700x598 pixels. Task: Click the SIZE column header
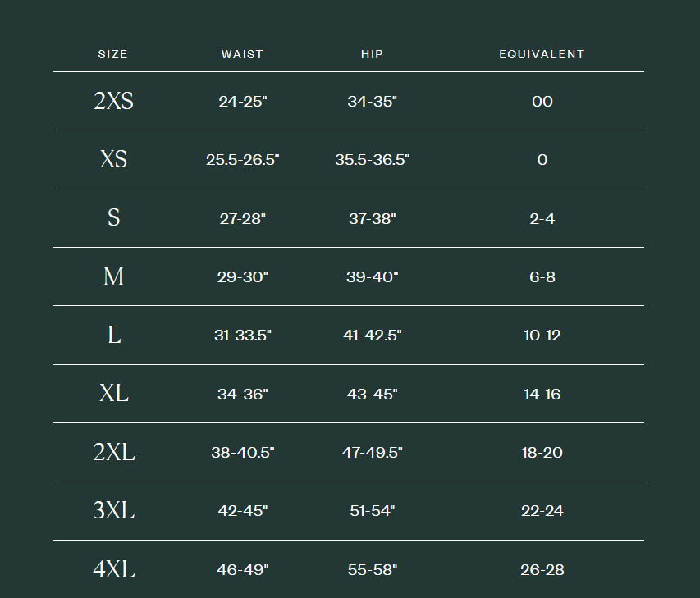pyautogui.click(x=113, y=55)
